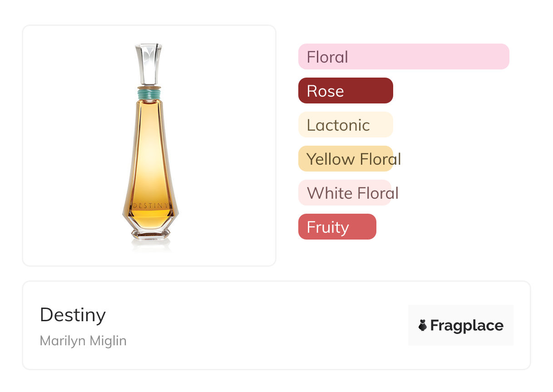Click the slim tapered upper bottle neck
The image size is (553, 392).
(149, 113)
